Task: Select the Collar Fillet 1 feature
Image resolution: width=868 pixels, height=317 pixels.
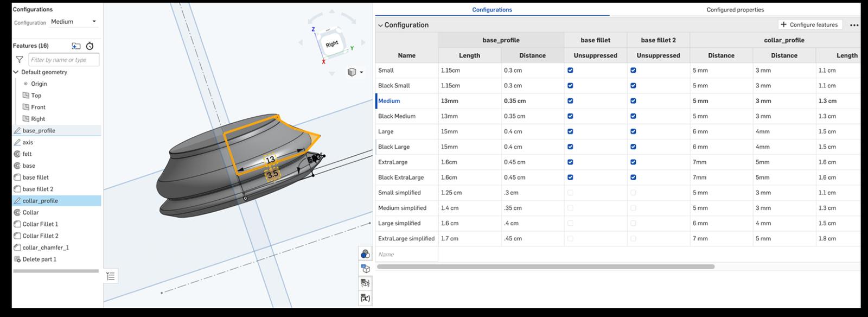Action: click(40, 224)
